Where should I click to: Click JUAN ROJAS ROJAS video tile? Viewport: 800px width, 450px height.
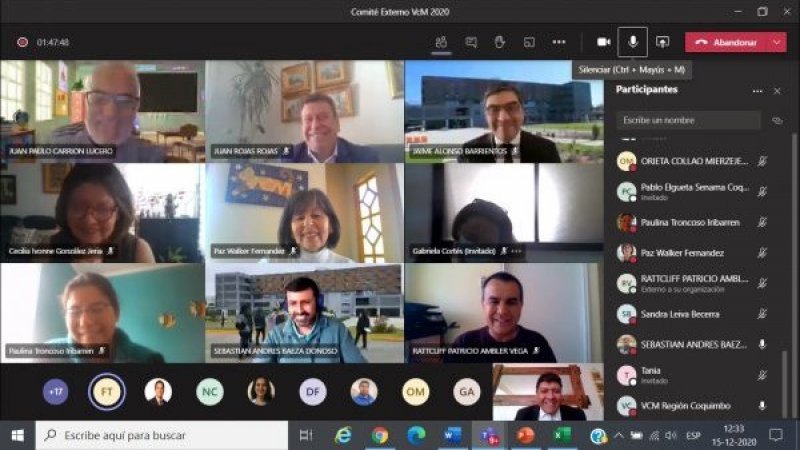pyautogui.click(x=305, y=111)
